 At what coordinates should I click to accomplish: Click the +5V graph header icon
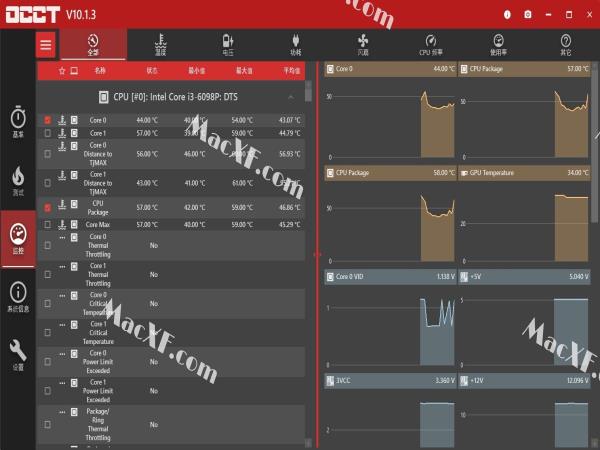pyautogui.click(x=464, y=277)
